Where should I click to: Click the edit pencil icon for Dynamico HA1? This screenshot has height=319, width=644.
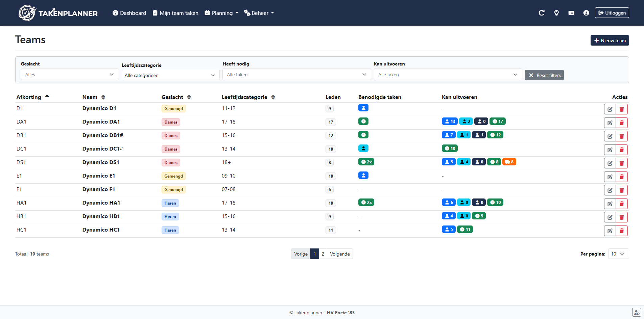point(610,204)
